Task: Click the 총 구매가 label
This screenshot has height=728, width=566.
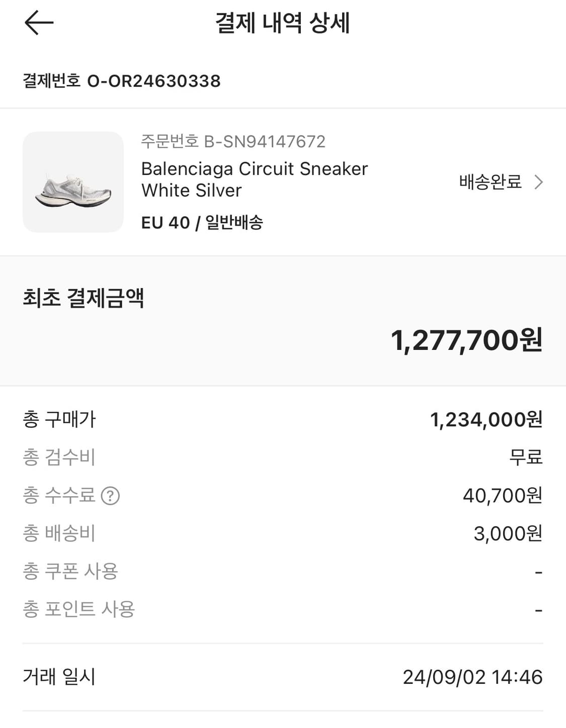Action: pos(59,419)
